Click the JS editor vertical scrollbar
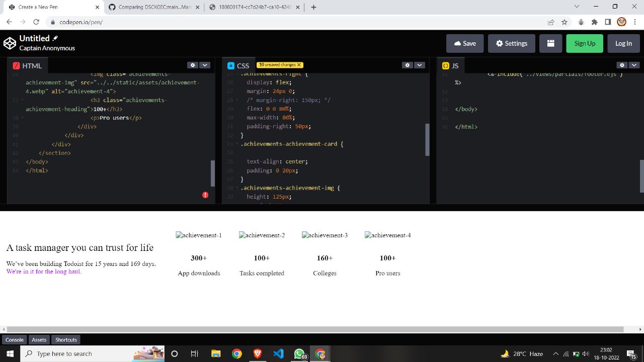Screen dimensions: 644x362 tap(641, 176)
